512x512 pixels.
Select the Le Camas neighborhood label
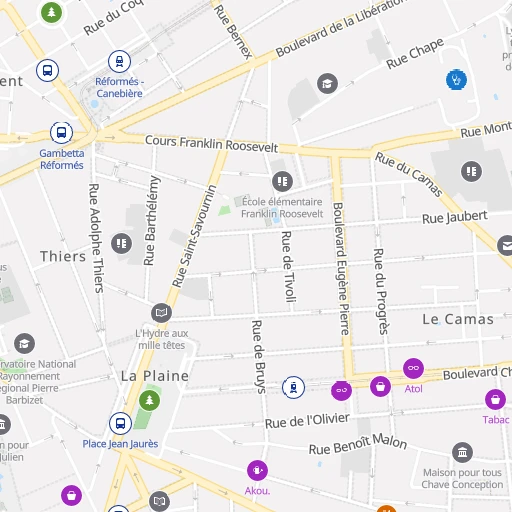pos(458,319)
